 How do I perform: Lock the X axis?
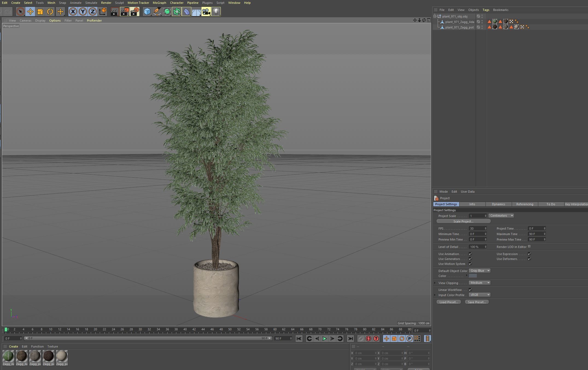pos(72,11)
